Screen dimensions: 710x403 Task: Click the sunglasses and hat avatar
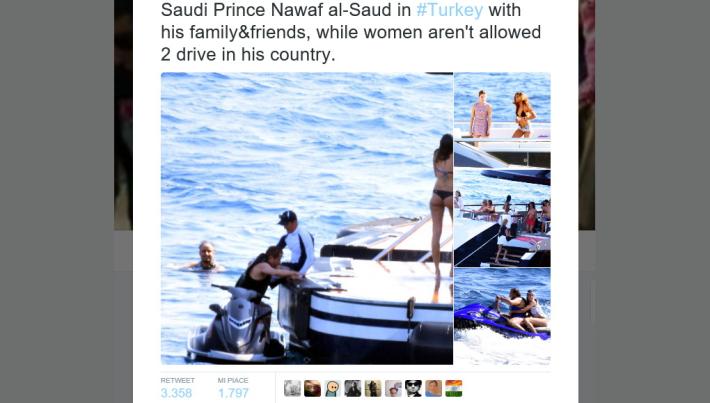pyautogui.click(x=413, y=389)
